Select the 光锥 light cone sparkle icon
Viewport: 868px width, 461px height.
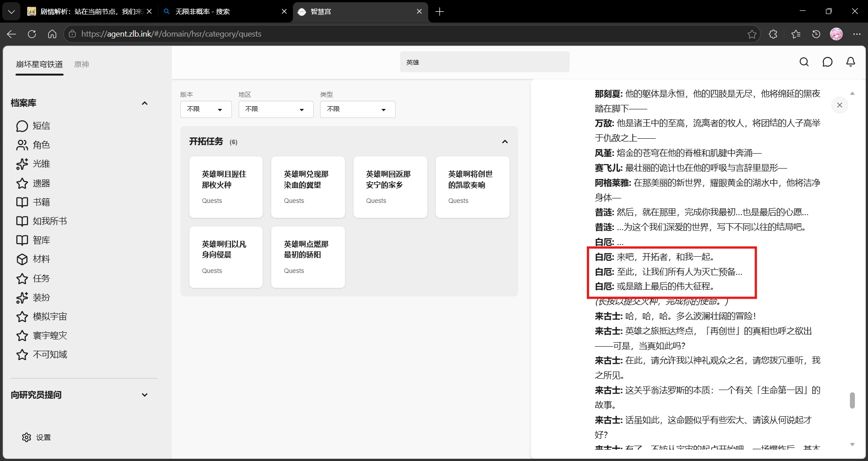point(22,164)
